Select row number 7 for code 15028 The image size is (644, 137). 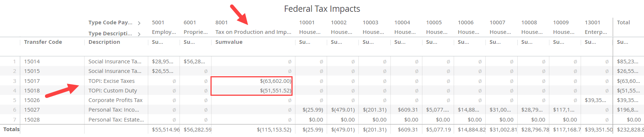click(x=14, y=120)
